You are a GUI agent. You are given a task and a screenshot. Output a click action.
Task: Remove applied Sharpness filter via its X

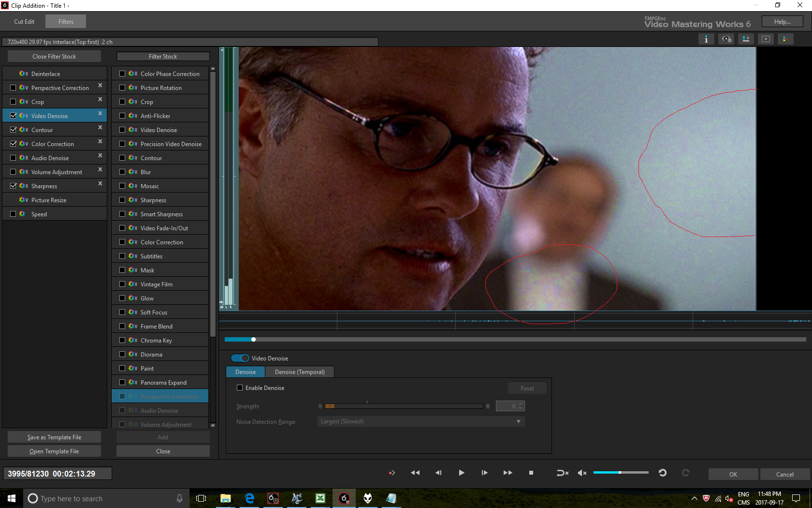pos(100,183)
